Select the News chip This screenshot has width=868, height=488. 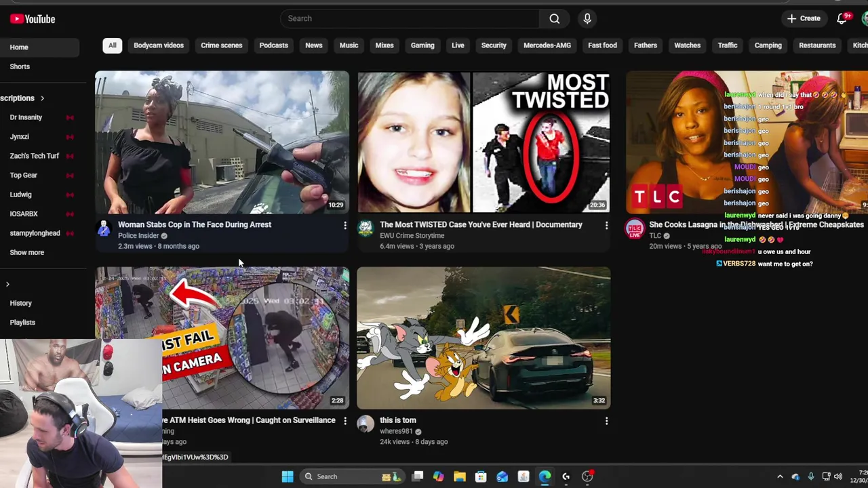313,45
